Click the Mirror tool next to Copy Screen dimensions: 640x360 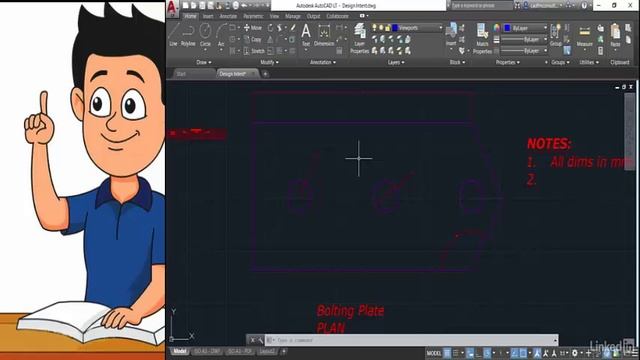tap(270, 40)
